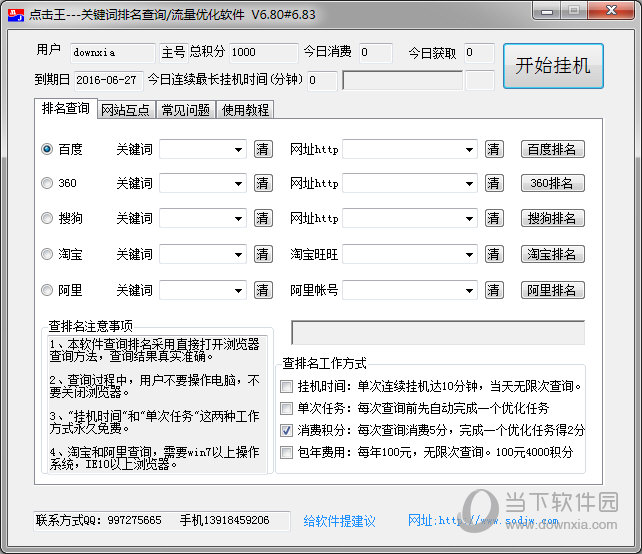Viewport: 642px width, 554px height.
Task: Click the app icon in title bar
Action: click(12, 15)
